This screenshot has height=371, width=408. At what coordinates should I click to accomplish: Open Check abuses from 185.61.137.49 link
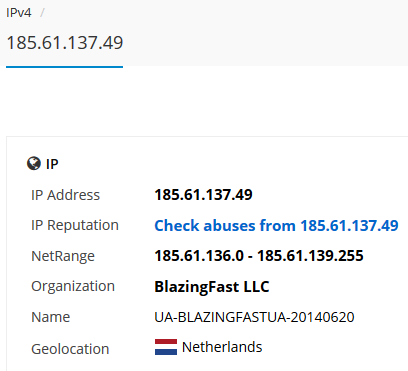pyautogui.click(x=276, y=225)
